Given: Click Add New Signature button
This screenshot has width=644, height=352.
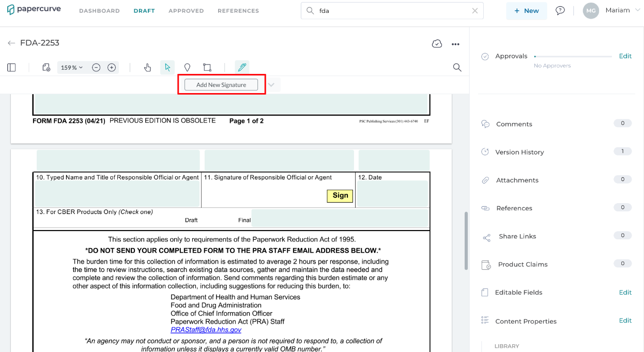Looking at the screenshot, I should [221, 85].
